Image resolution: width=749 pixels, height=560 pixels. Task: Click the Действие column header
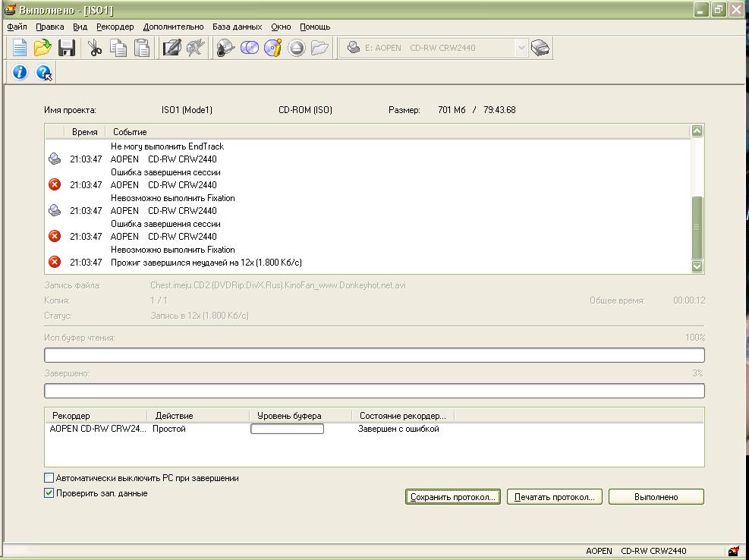[198, 416]
